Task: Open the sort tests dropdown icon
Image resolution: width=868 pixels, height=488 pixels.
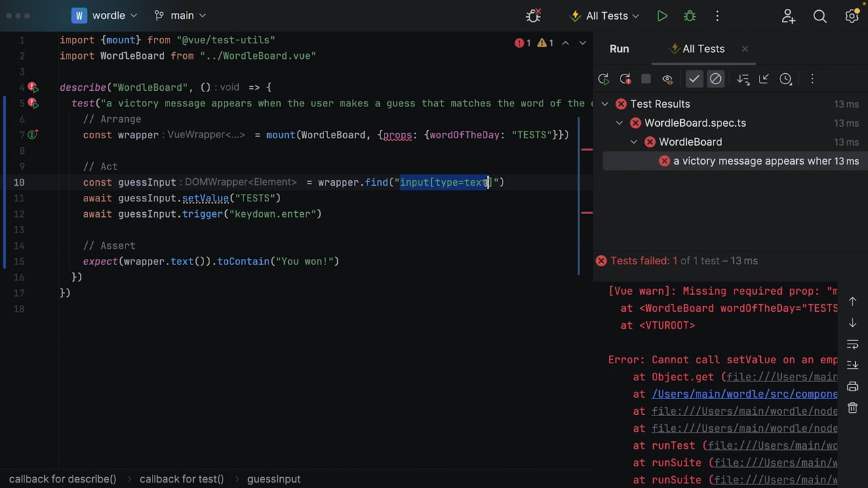Action: coord(743,79)
